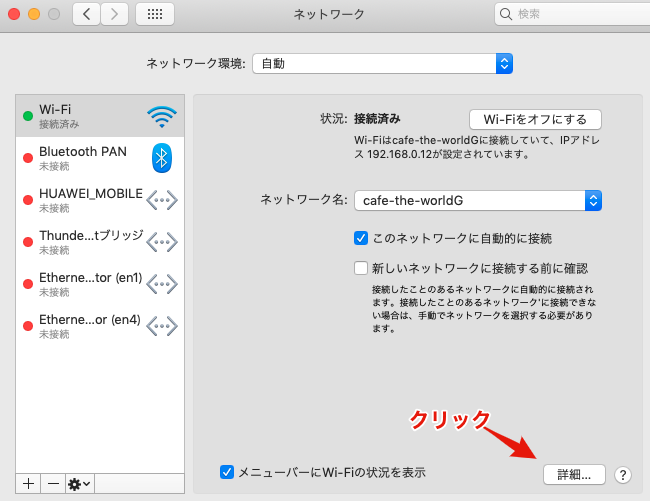Click the HUAWEI_MOBILE connection arrows icon

[162, 200]
